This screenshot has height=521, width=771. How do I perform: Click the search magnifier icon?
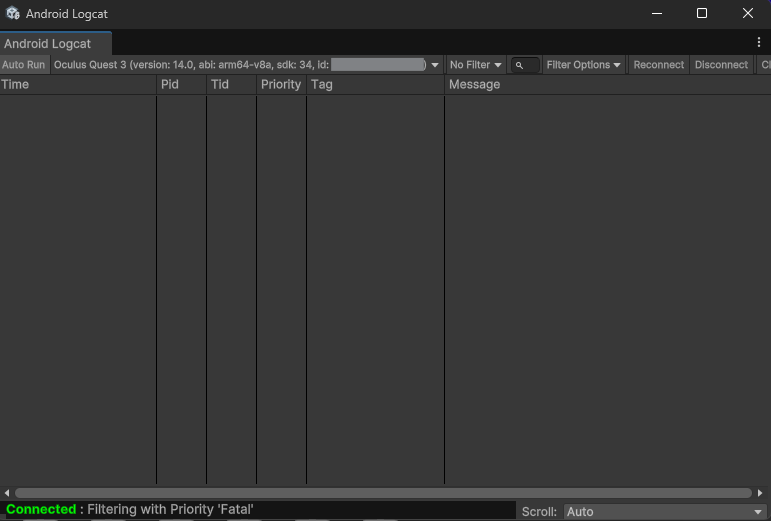pos(520,65)
